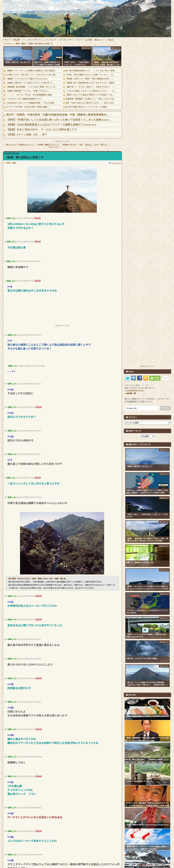Open the ベースレイヤー menu item
The width and height of the screenshot is (174, 868).
pyautogui.click(x=66, y=40)
